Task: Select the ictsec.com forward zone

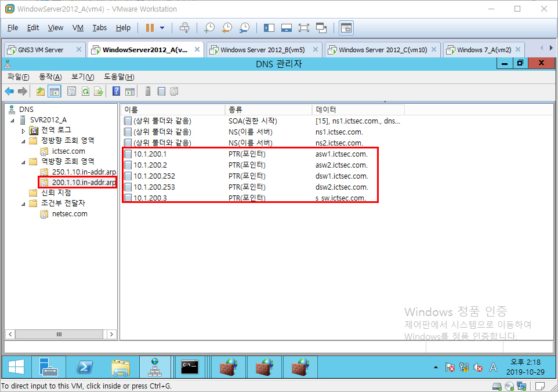Action: 68,151
